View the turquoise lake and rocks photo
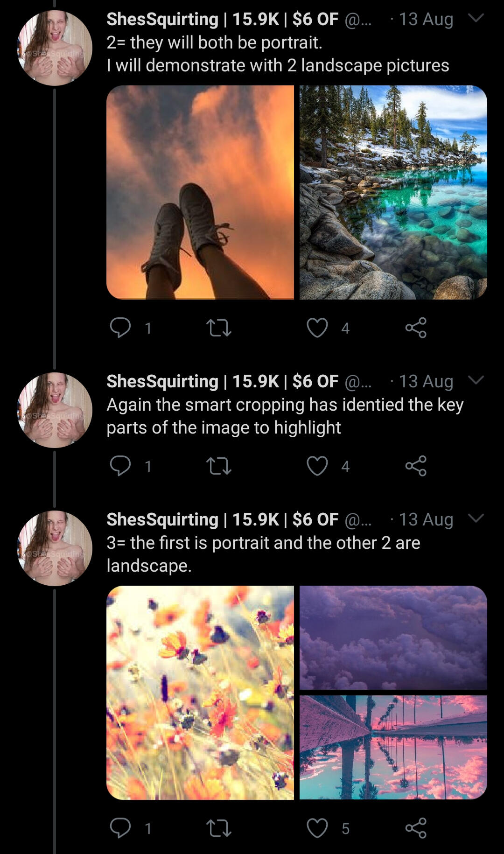 (x=393, y=192)
